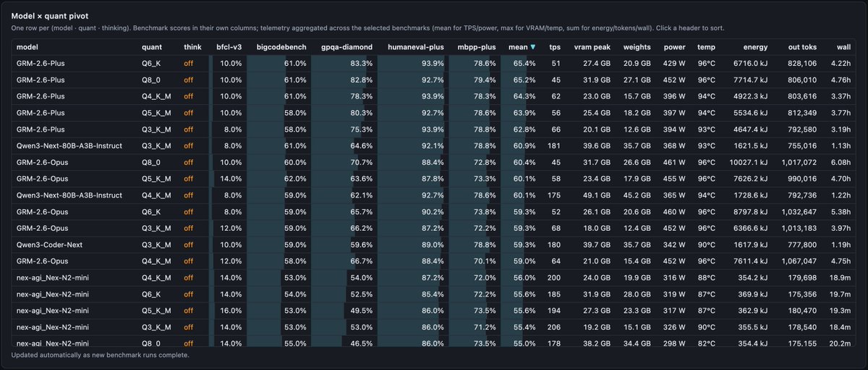Select the 178,540 out toks value
The width and height of the screenshot is (868, 370).
click(x=802, y=327)
